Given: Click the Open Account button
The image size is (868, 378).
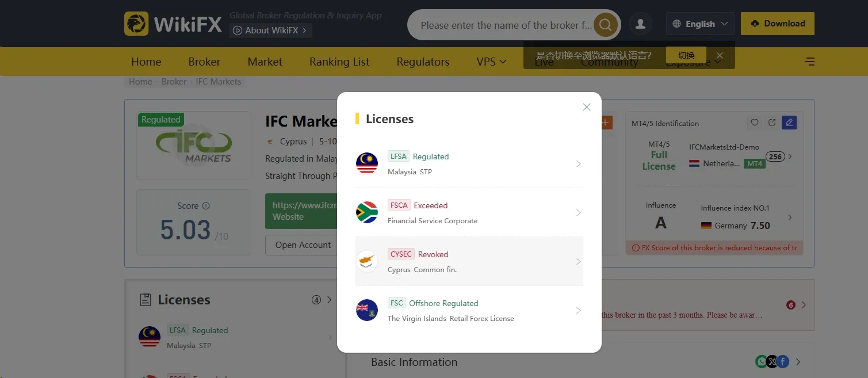Looking at the screenshot, I should point(303,245).
